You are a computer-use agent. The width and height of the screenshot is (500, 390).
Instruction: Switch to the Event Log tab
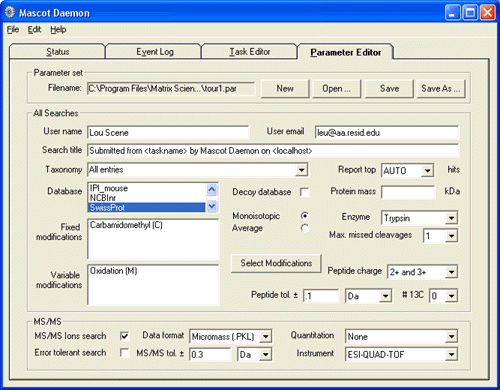tap(155, 52)
